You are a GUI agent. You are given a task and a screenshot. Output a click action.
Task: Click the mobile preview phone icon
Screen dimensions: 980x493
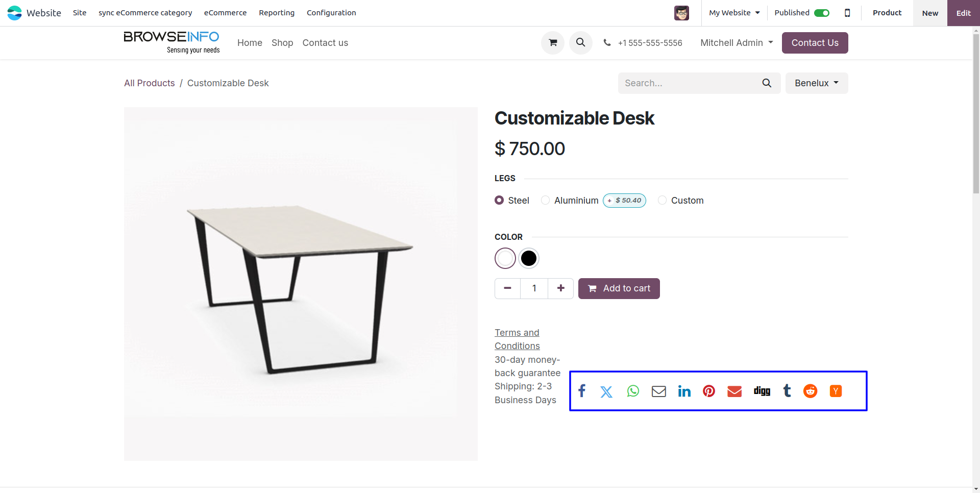coord(847,13)
